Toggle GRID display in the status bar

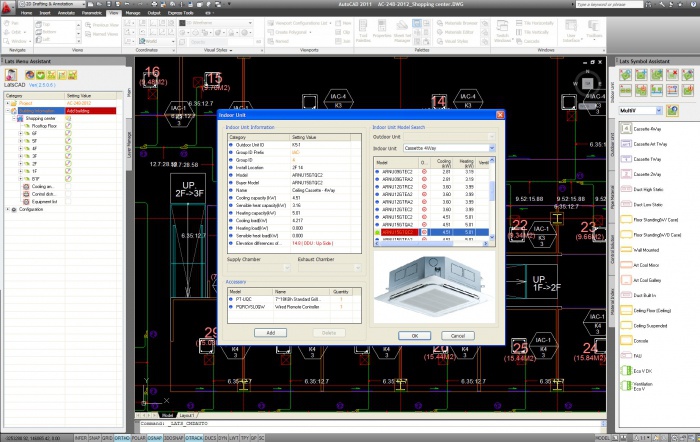click(107, 438)
